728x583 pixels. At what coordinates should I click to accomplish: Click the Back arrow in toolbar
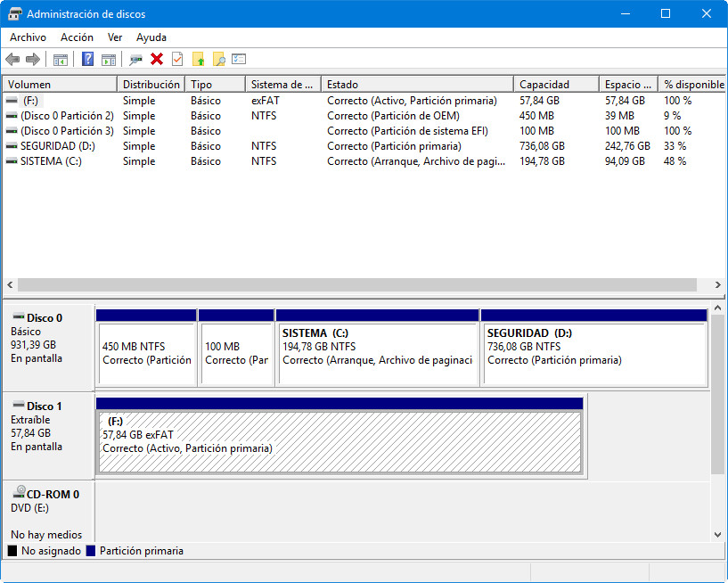(x=12, y=60)
